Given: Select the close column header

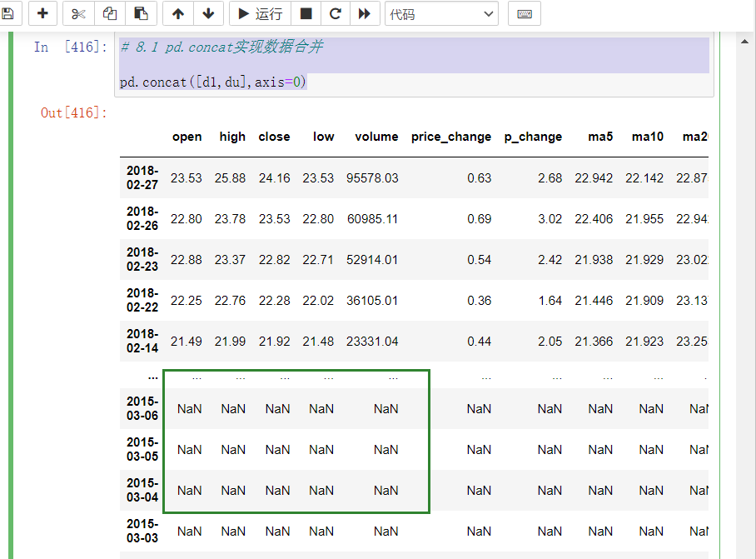Looking at the screenshot, I should click(x=274, y=137).
